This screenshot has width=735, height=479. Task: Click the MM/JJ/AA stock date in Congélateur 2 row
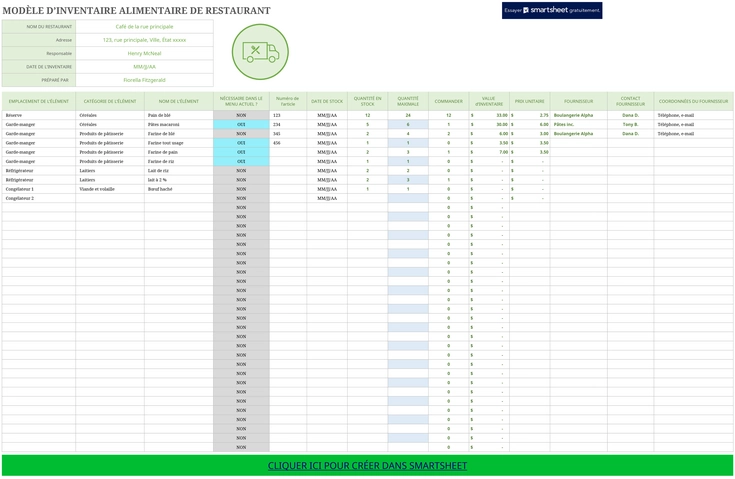(327, 198)
